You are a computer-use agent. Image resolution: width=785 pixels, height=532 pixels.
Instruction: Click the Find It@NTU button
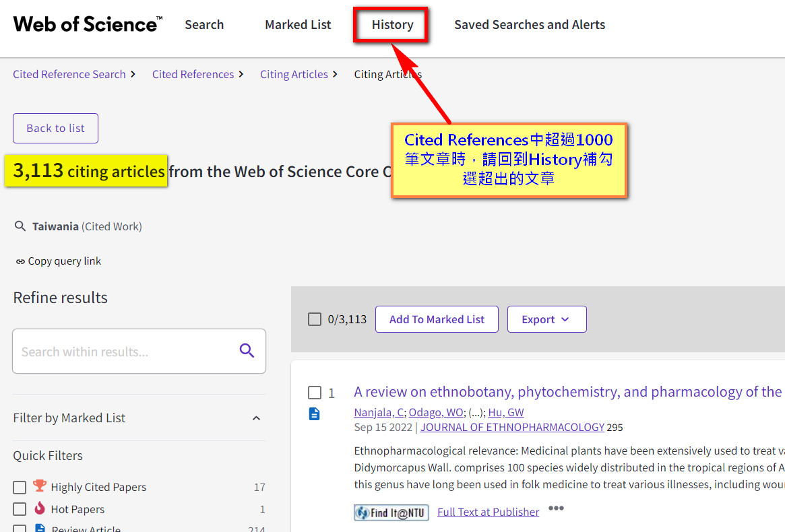pyautogui.click(x=391, y=512)
